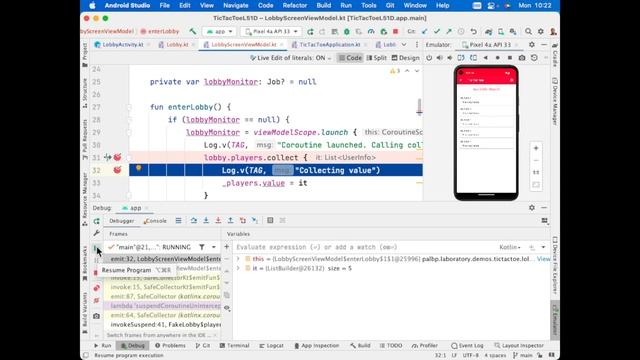This screenshot has width=640, height=360.
Task: Click the Stop red icon in debug sidebar
Action: coord(96,273)
